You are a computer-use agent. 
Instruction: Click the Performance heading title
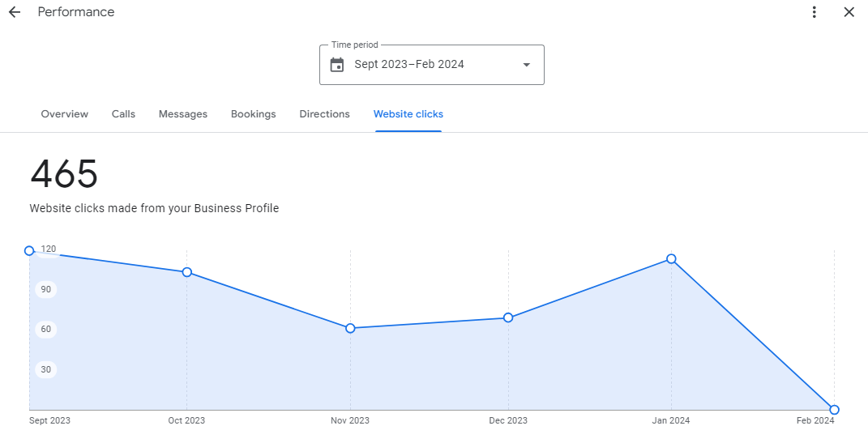pos(76,12)
